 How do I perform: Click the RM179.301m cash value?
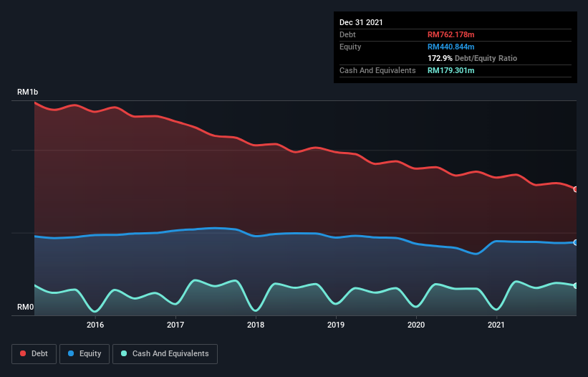point(450,70)
